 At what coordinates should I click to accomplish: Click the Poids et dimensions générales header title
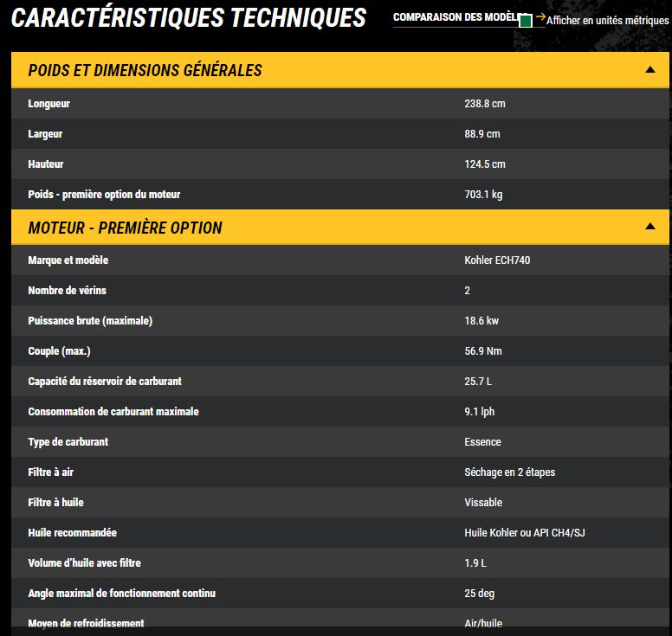[145, 71]
